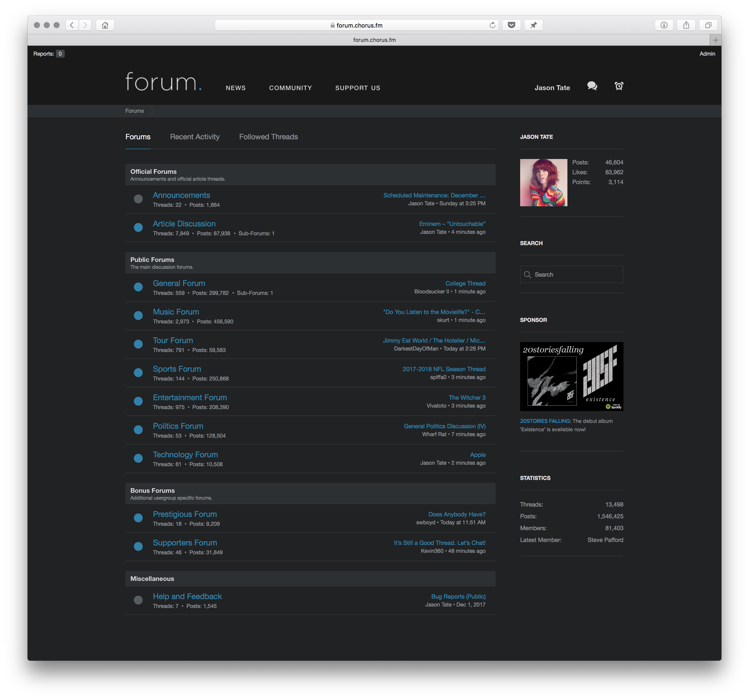Open the alerts alarm clock icon

coord(619,86)
